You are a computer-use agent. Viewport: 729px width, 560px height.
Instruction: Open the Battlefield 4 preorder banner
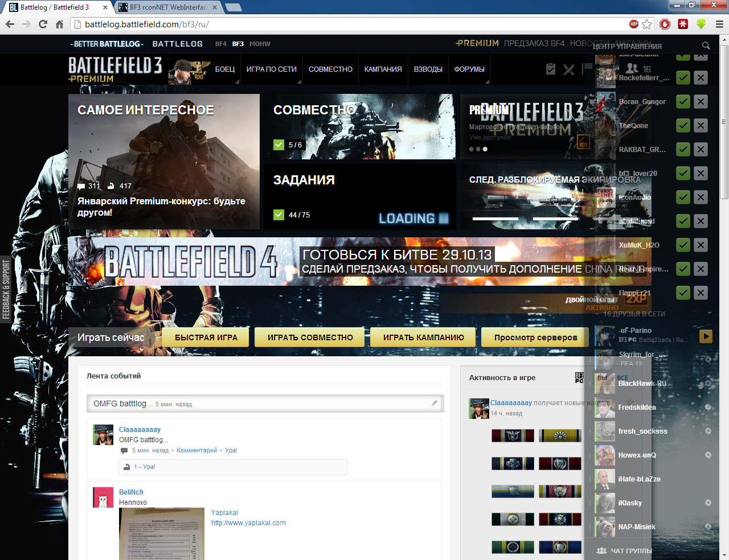(x=359, y=262)
